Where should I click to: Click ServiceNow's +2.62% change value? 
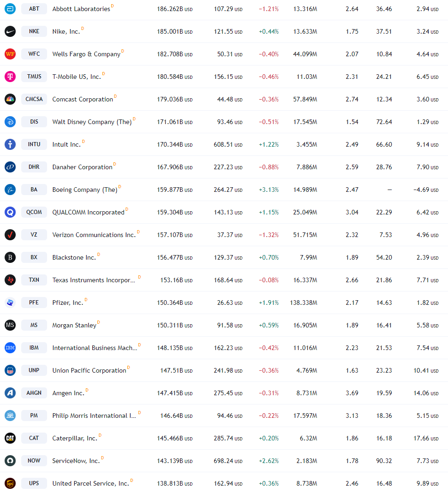click(x=269, y=461)
